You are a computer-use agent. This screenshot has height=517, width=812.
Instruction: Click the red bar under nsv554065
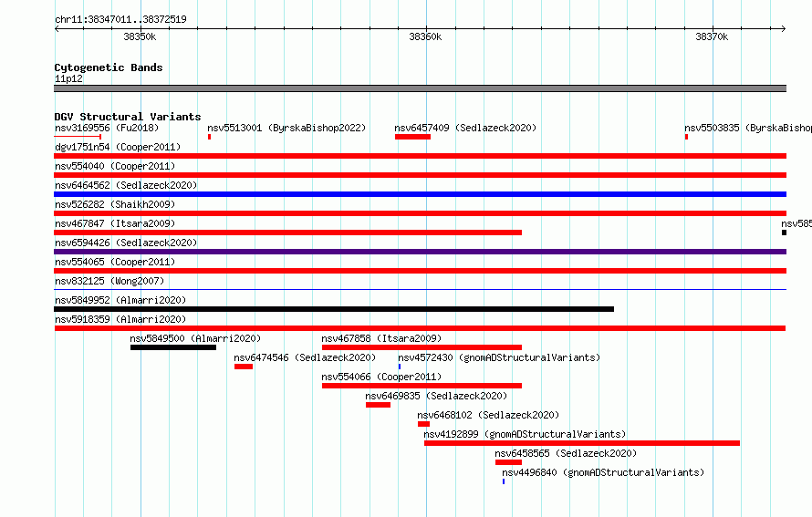coord(420,271)
